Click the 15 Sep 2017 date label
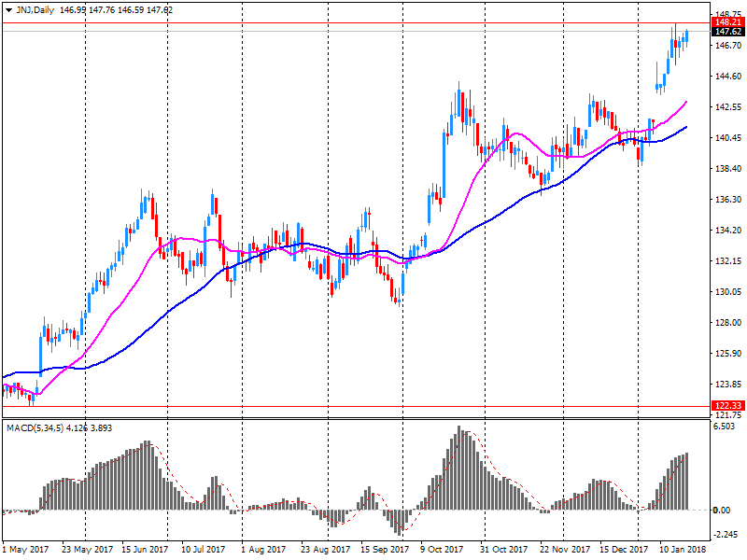The width and height of the screenshot is (747, 560). click(386, 550)
